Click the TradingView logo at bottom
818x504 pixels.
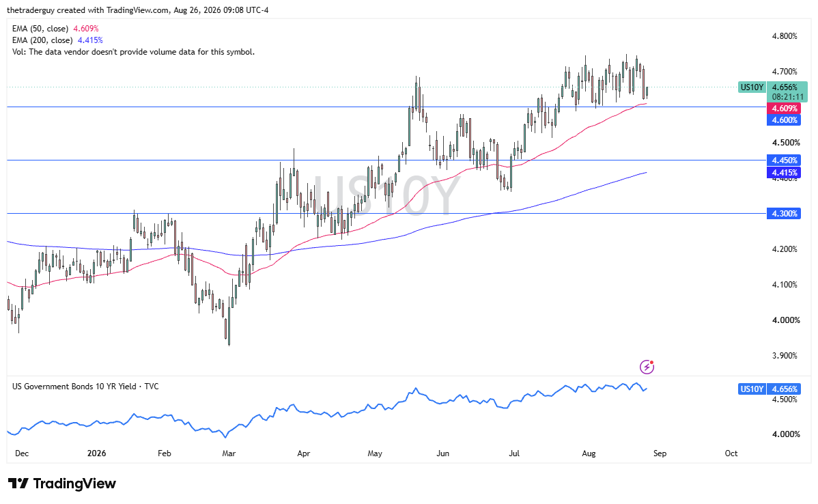pos(62,484)
